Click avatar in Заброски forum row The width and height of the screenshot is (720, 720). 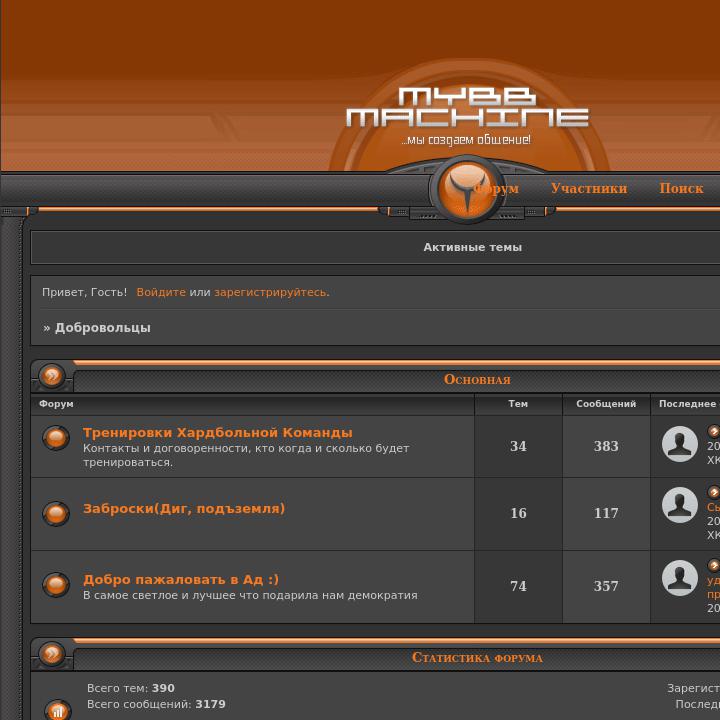pyautogui.click(x=680, y=505)
